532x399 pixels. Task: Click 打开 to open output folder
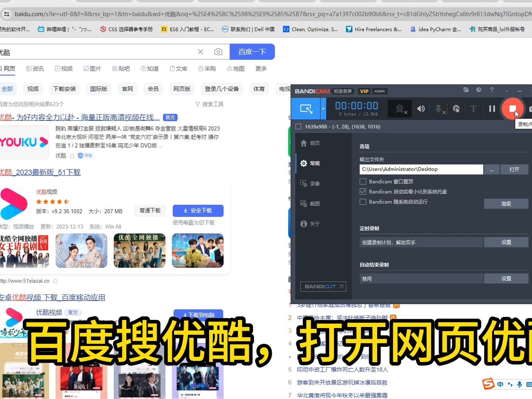point(514,170)
